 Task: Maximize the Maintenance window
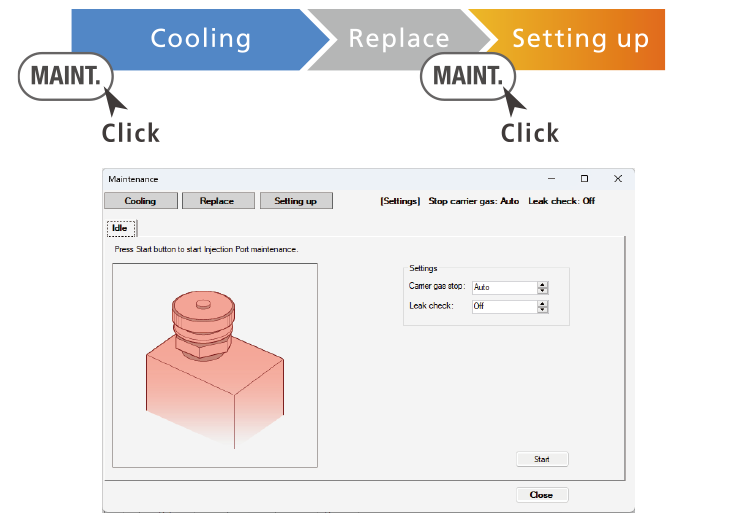(x=584, y=179)
